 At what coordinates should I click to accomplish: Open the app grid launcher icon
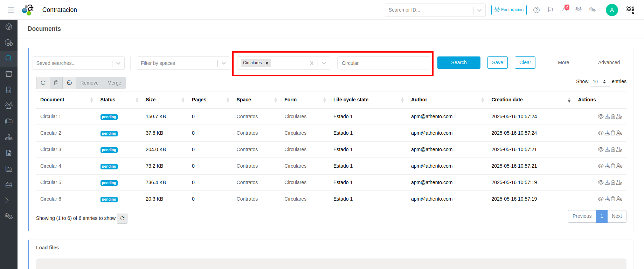point(630,10)
